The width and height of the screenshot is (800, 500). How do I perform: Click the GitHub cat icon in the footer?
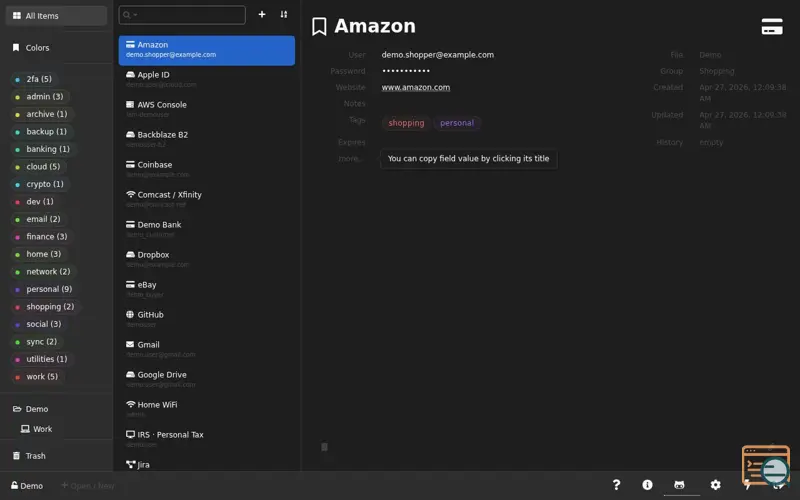[x=679, y=485]
